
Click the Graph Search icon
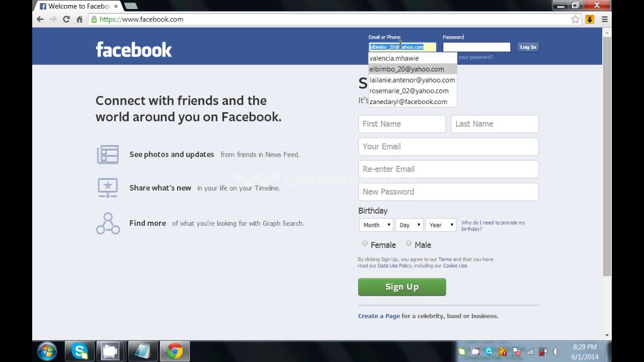(x=108, y=223)
